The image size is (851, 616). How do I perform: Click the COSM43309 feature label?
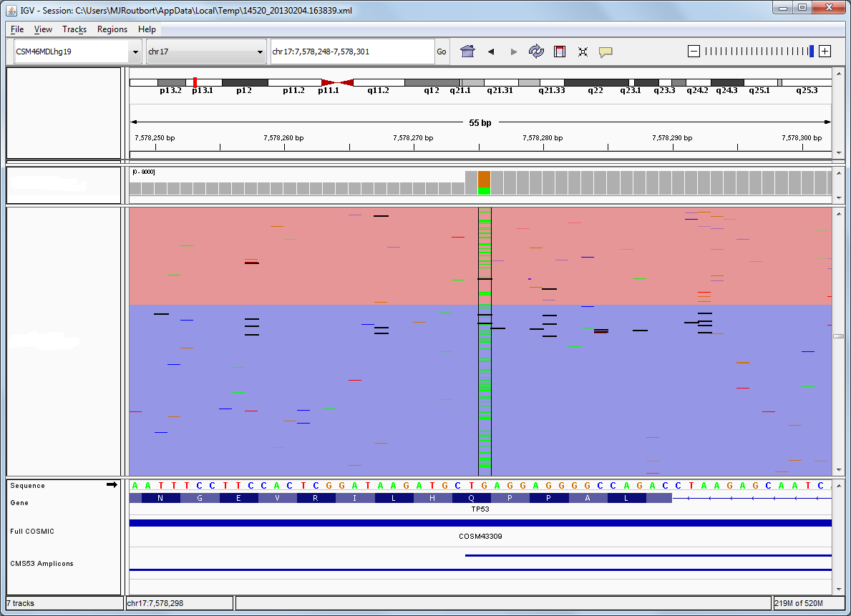tap(480, 536)
